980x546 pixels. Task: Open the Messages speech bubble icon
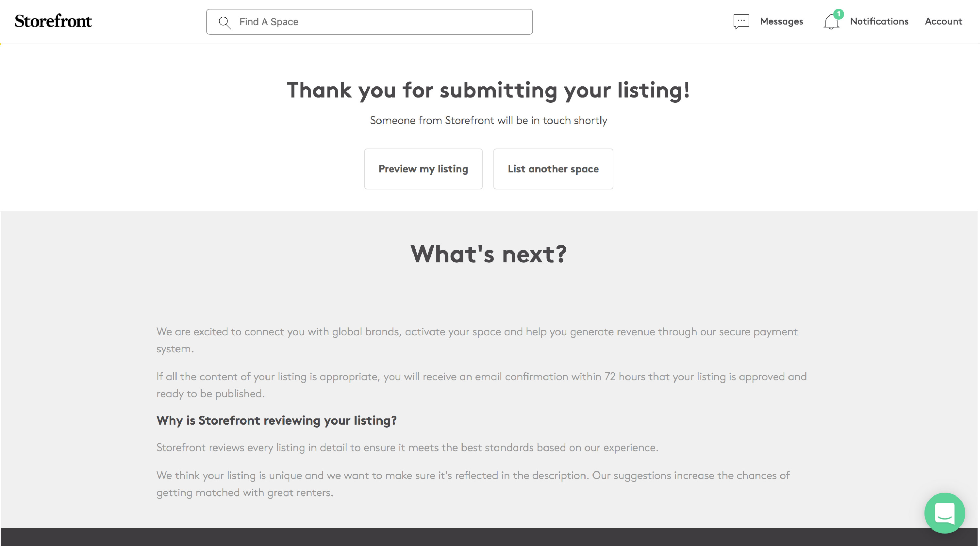click(741, 21)
